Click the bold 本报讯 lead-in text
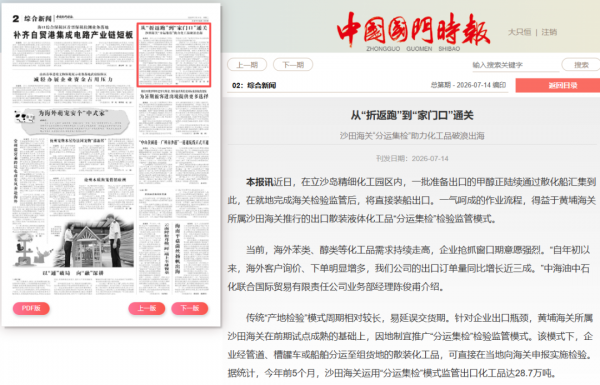This screenshot has height=385, width=600. 260,182
